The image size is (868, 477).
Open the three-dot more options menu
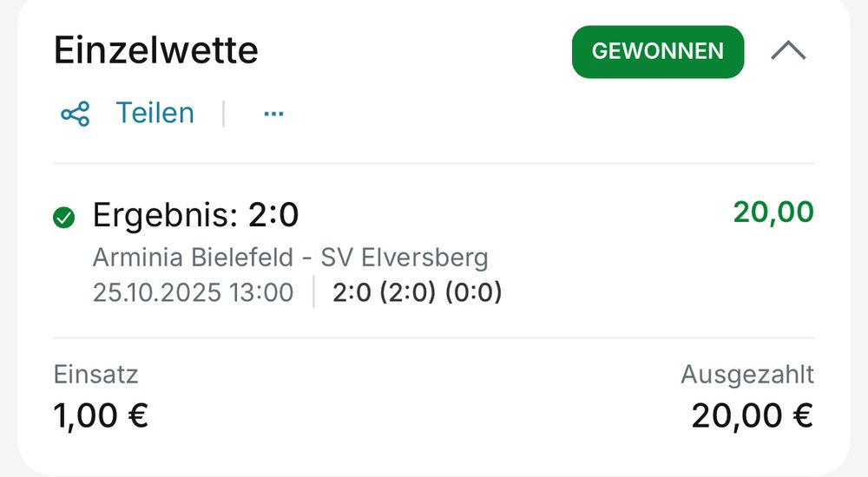(x=273, y=114)
